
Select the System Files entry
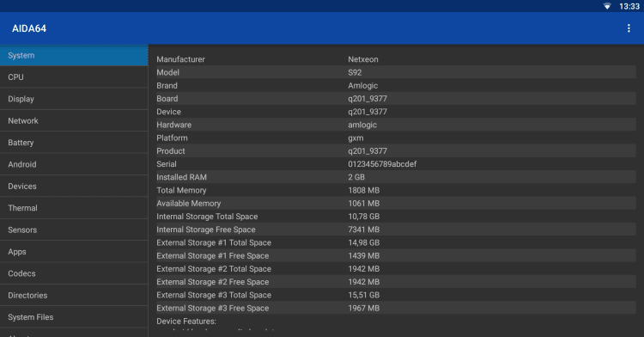(74, 316)
